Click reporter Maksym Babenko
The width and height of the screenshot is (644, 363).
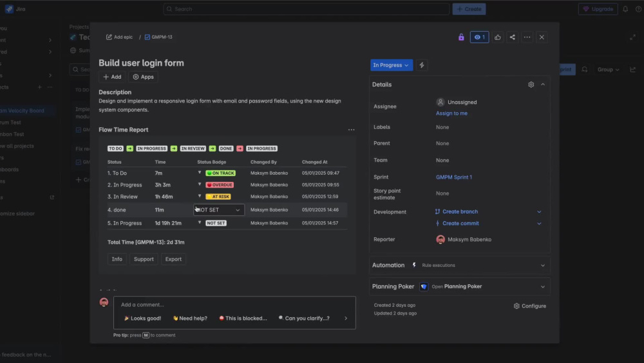[463, 239]
